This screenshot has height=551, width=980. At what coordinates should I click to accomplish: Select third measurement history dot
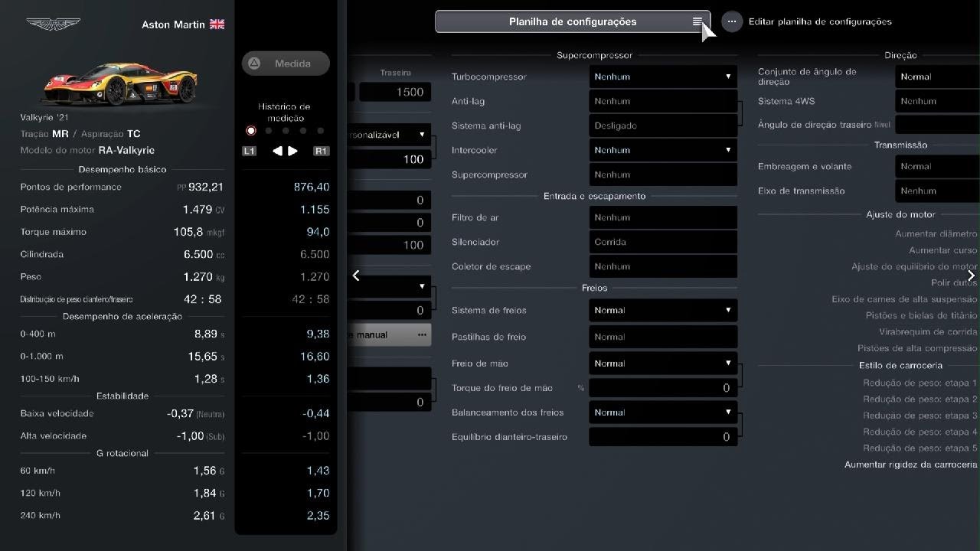[286, 131]
